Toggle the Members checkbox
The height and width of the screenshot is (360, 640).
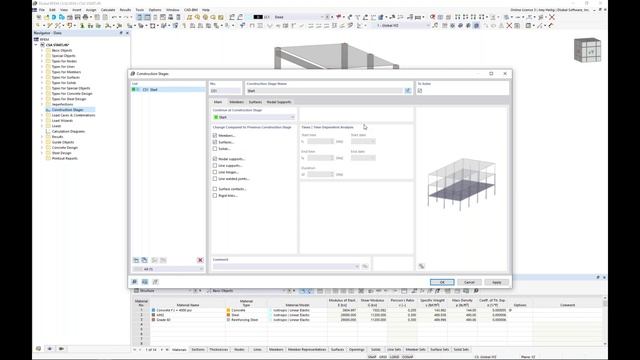(x=215, y=136)
